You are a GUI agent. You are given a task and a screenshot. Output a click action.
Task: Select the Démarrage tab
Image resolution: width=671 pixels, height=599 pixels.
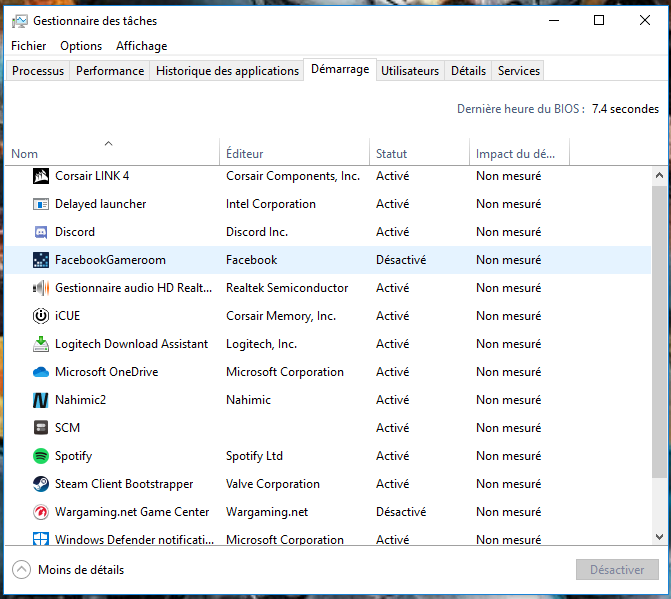(x=340, y=69)
